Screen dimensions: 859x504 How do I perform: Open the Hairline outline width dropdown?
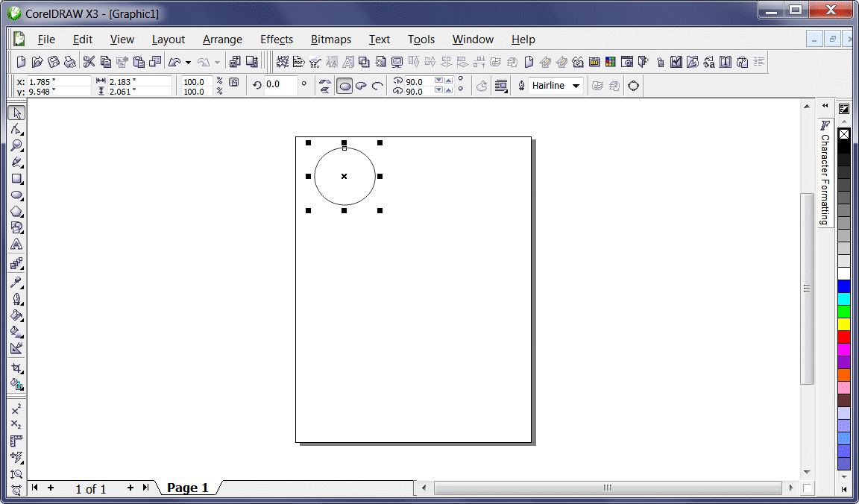pyautogui.click(x=576, y=86)
